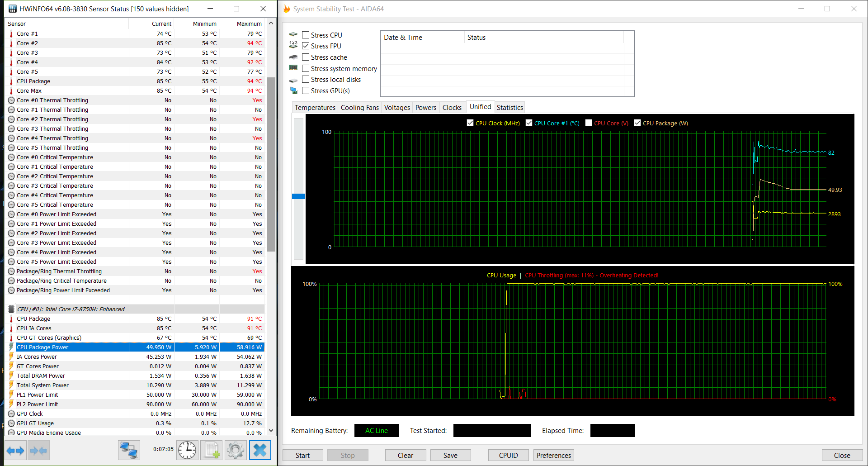The height and width of the screenshot is (466, 868).
Task: Toggle the CPU Core (V) graph checkbox
Action: (x=589, y=123)
